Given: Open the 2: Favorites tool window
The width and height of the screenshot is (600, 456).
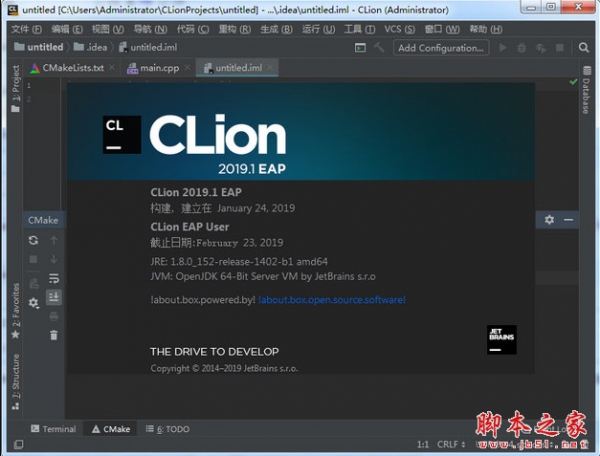Looking at the screenshot, I should coord(15,311).
